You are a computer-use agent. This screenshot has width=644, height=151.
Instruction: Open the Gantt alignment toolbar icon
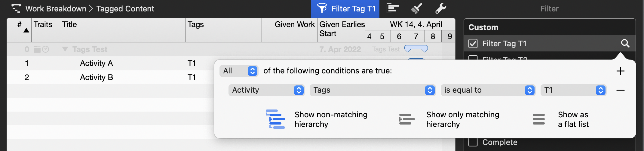point(392,8)
